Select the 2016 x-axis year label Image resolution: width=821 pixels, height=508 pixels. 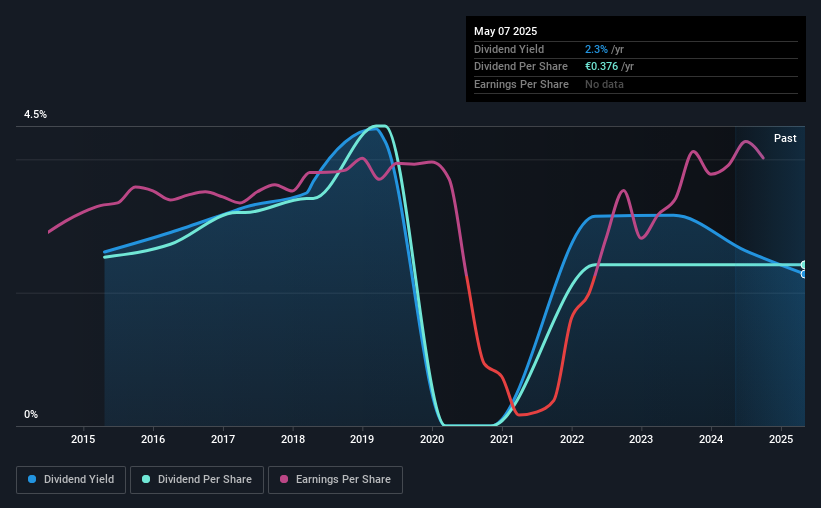tap(153, 439)
